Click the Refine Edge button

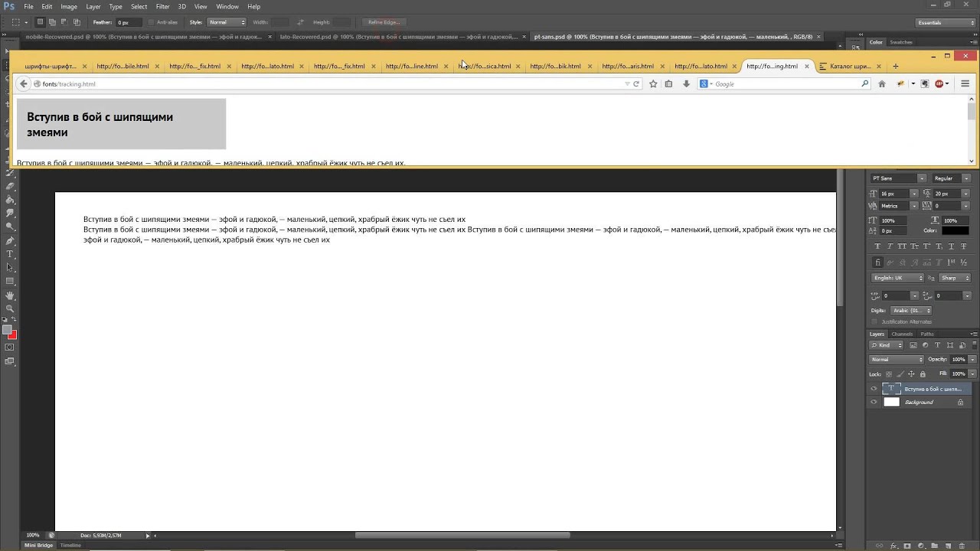(384, 22)
